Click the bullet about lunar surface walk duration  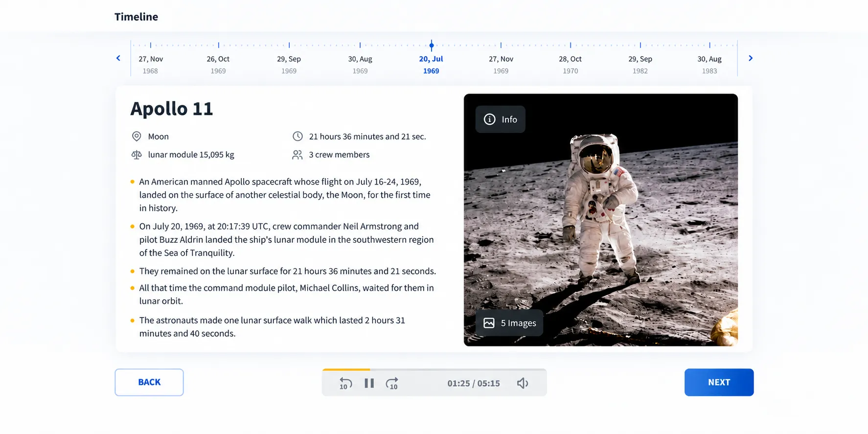point(272,327)
